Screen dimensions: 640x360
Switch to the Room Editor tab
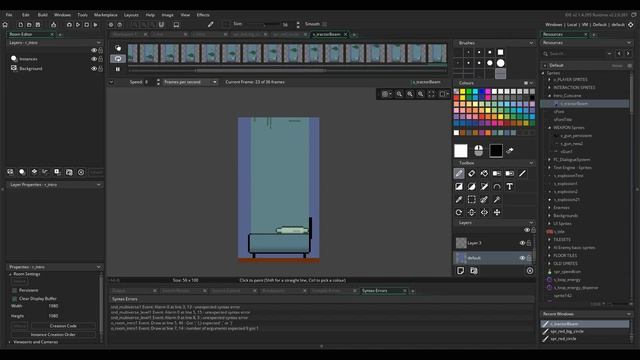[x=21, y=34]
